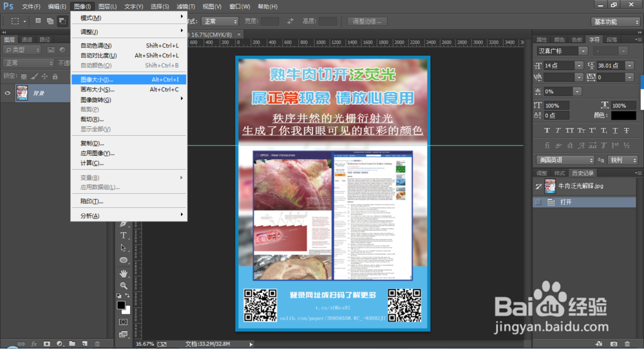Image resolution: width=644 pixels, height=349 pixels.
Task: Click the 牛肉泛光解释.jpg snapshot thumbnail
Action: point(550,186)
